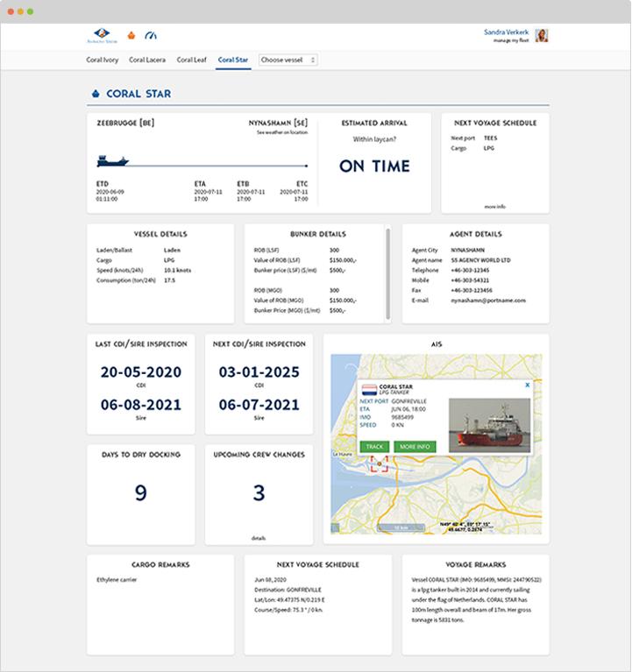Open the Choose vessel dropdown

tap(288, 60)
